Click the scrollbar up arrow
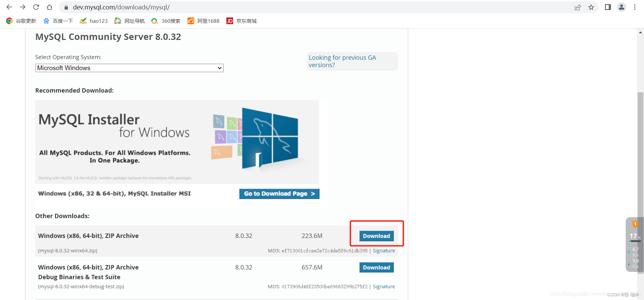644x300 pixels. 640,33
